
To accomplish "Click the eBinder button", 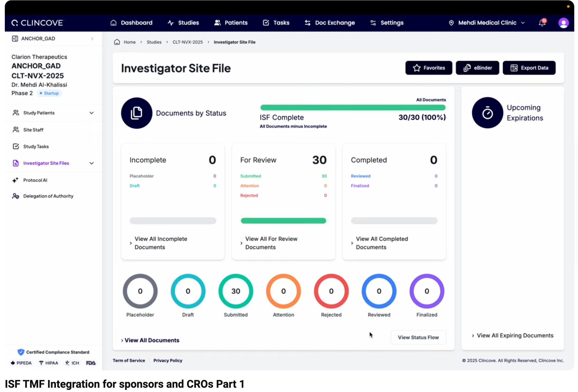I will tap(477, 68).
